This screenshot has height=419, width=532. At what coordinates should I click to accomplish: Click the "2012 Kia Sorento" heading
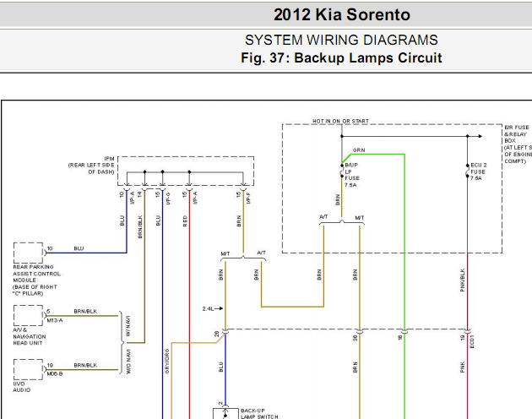pos(342,14)
